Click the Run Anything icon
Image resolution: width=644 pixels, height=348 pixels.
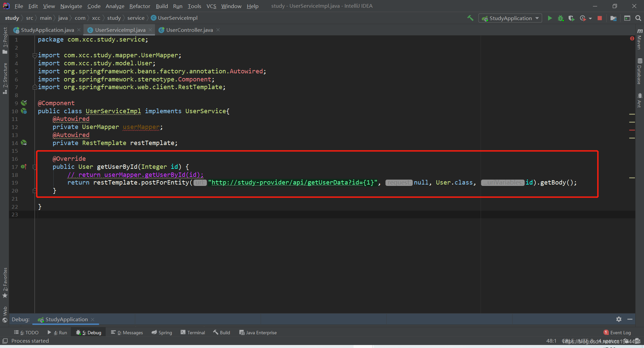pos(627,18)
